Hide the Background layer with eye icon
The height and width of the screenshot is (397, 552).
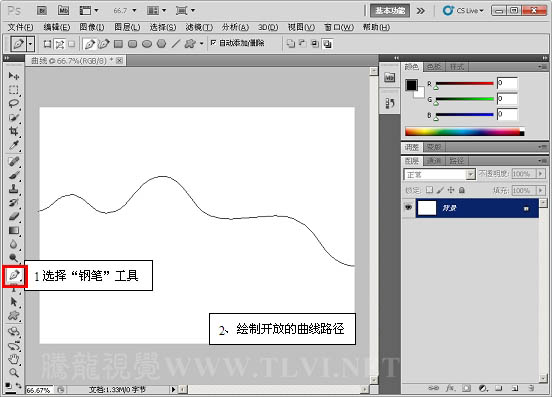[408, 207]
